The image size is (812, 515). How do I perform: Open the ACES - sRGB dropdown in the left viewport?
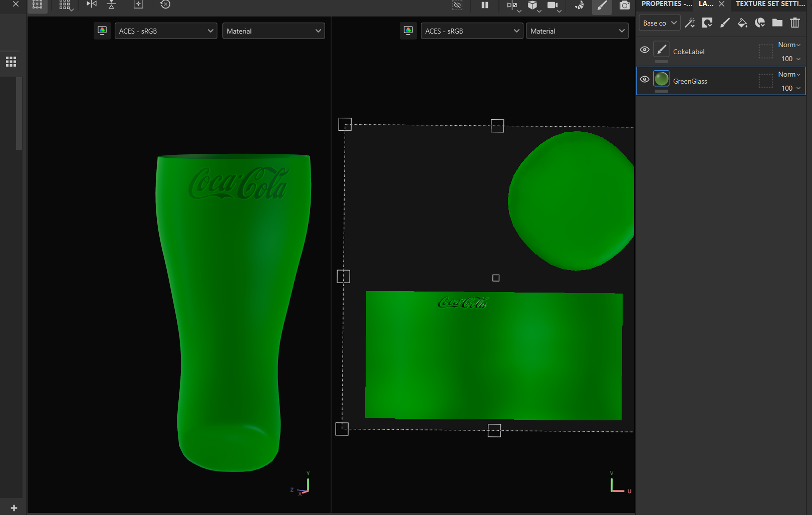point(166,31)
